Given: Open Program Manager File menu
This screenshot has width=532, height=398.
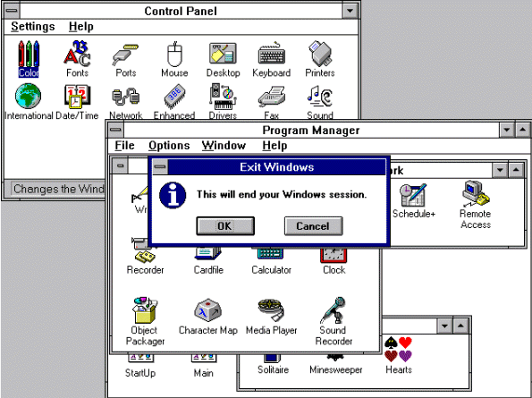Looking at the screenshot, I should 124,146.
